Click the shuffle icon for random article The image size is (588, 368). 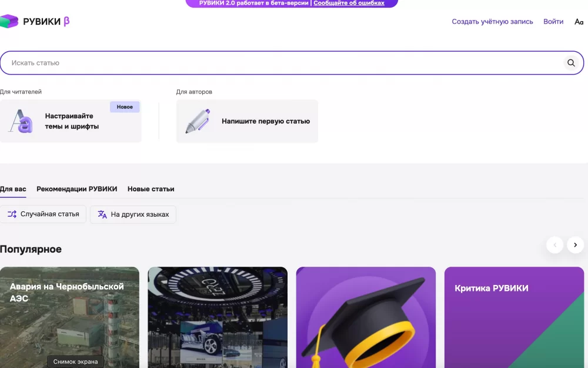(x=12, y=214)
